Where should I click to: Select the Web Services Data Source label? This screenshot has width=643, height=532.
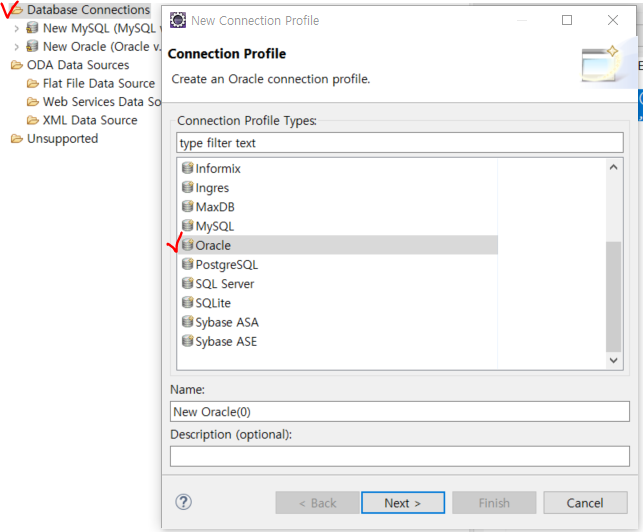[x=102, y=102]
